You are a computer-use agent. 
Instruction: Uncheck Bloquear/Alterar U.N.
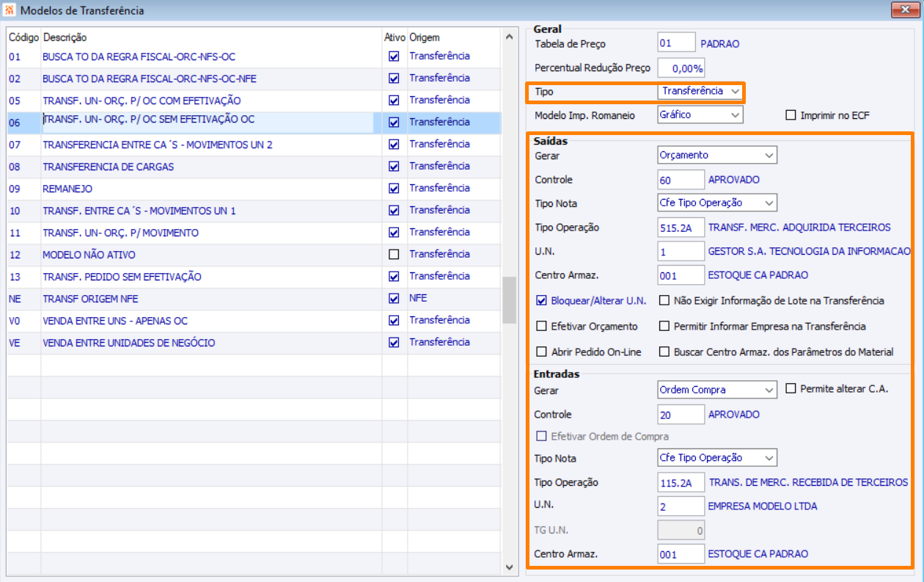click(x=542, y=300)
